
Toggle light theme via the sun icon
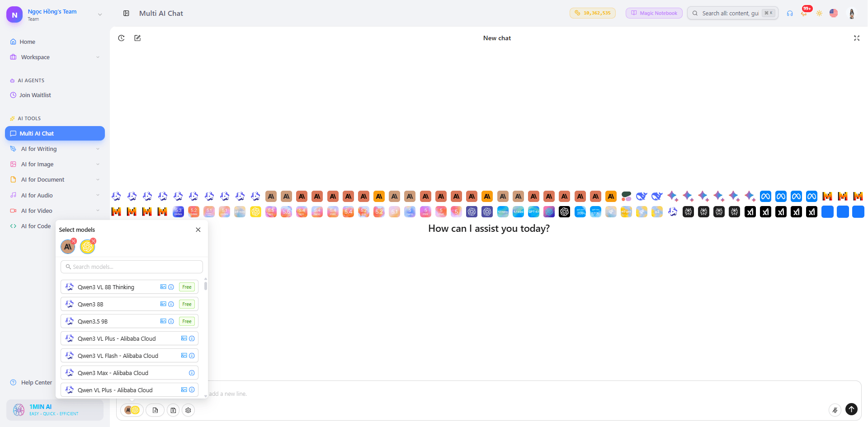pos(819,13)
